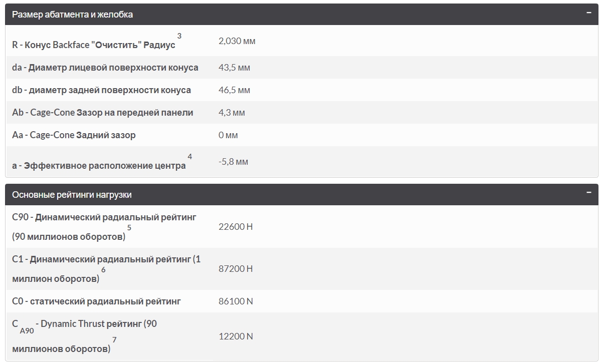This screenshot has width=600, height=364.
Task: Click the "Aa - Cage-Cone Задний зазор" label
Action: coord(74,135)
